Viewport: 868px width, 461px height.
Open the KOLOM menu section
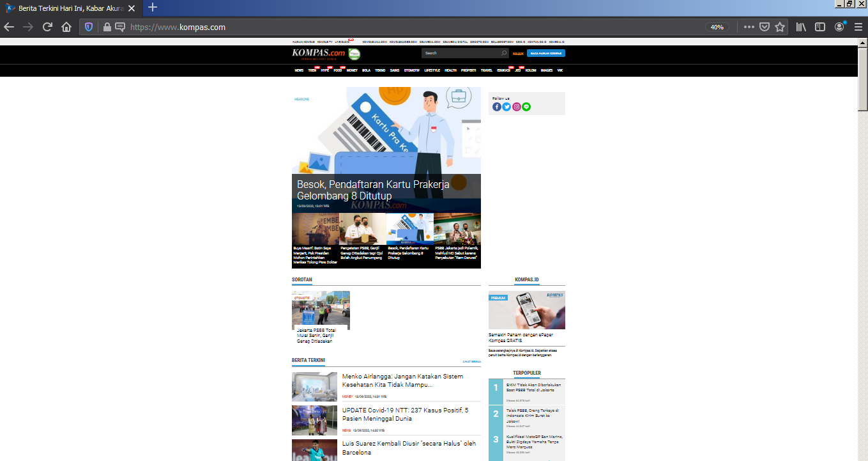[531, 70]
